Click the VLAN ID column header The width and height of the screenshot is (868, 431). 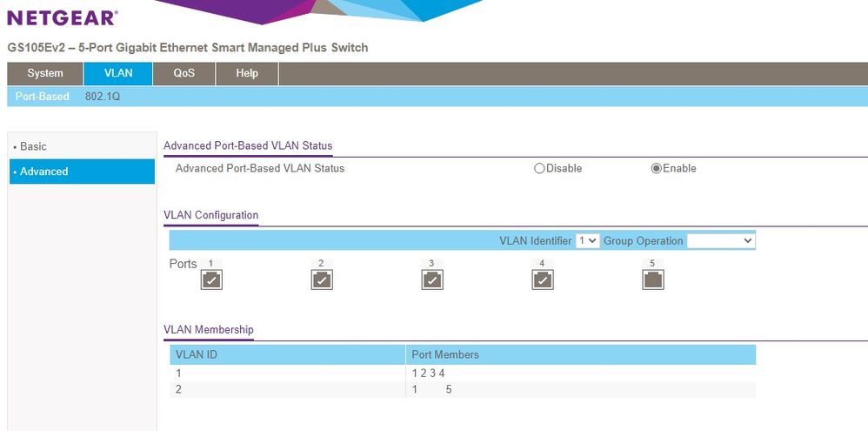click(x=287, y=354)
